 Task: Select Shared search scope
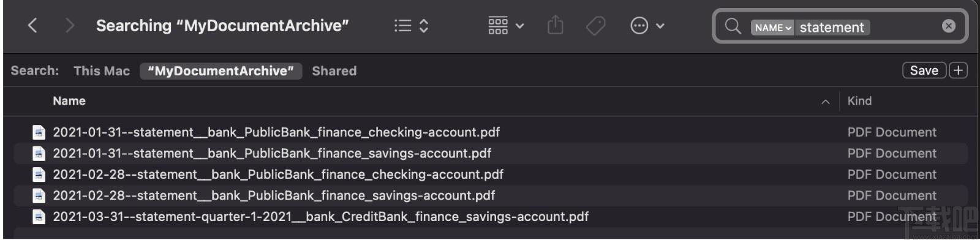334,71
